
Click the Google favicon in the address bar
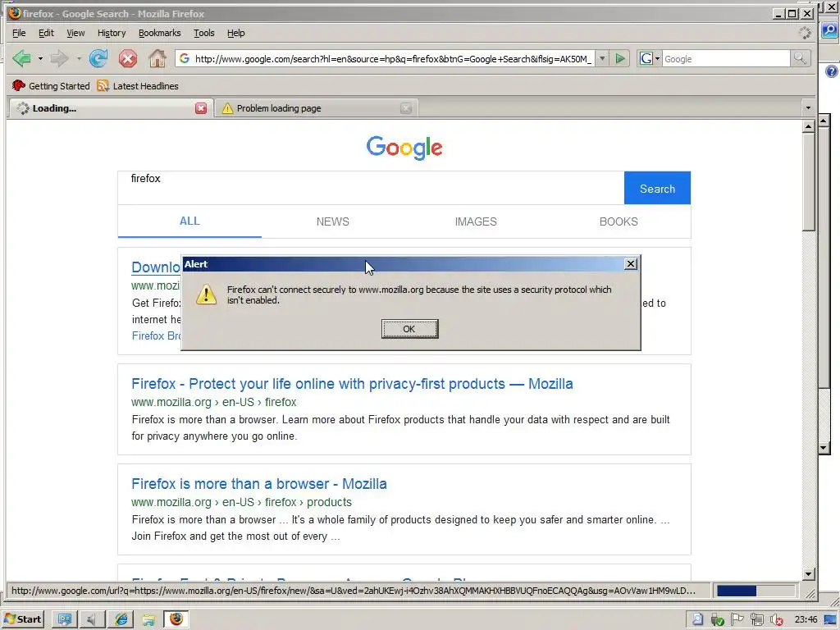(185, 58)
